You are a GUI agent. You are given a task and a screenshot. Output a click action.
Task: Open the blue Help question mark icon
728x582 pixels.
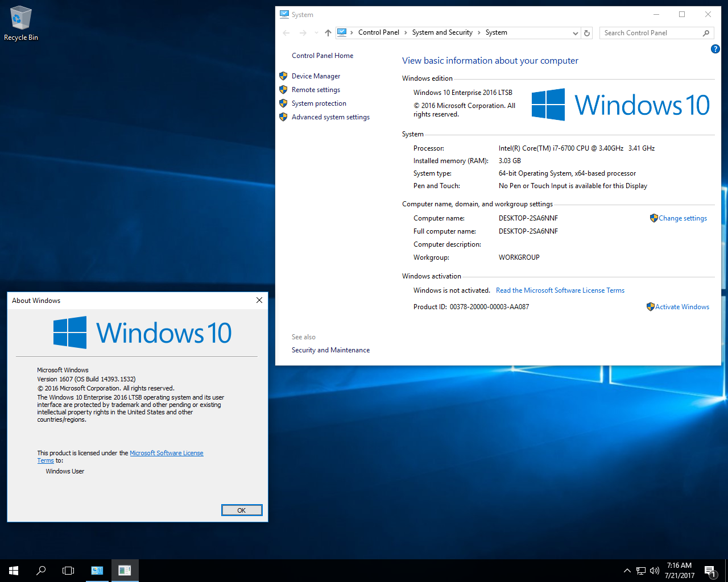[715, 49]
